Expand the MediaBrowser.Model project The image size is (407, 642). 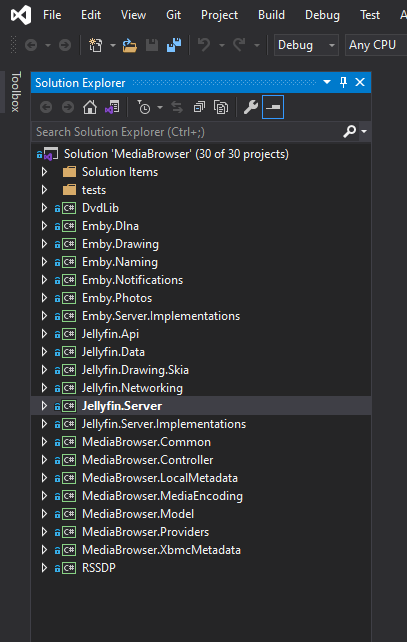coord(45,514)
